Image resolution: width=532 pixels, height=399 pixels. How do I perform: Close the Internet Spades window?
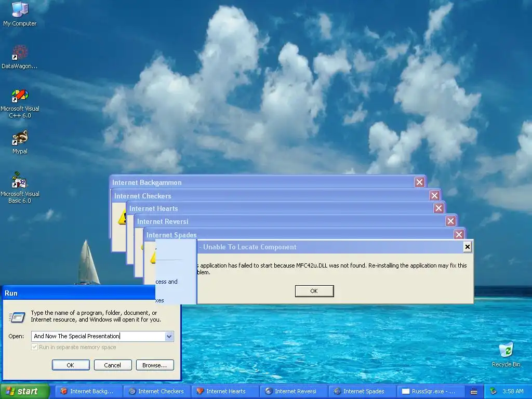click(x=459, y=234)
